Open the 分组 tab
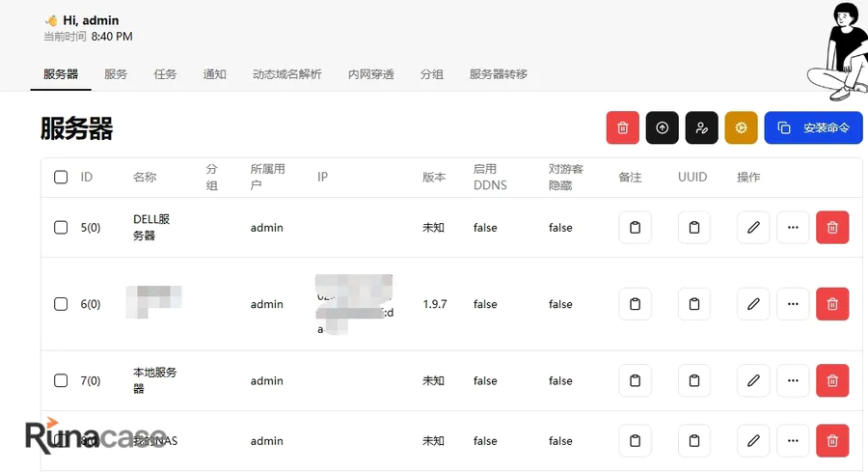The height and width of the screenshot is (472, 868). (432, 74)
